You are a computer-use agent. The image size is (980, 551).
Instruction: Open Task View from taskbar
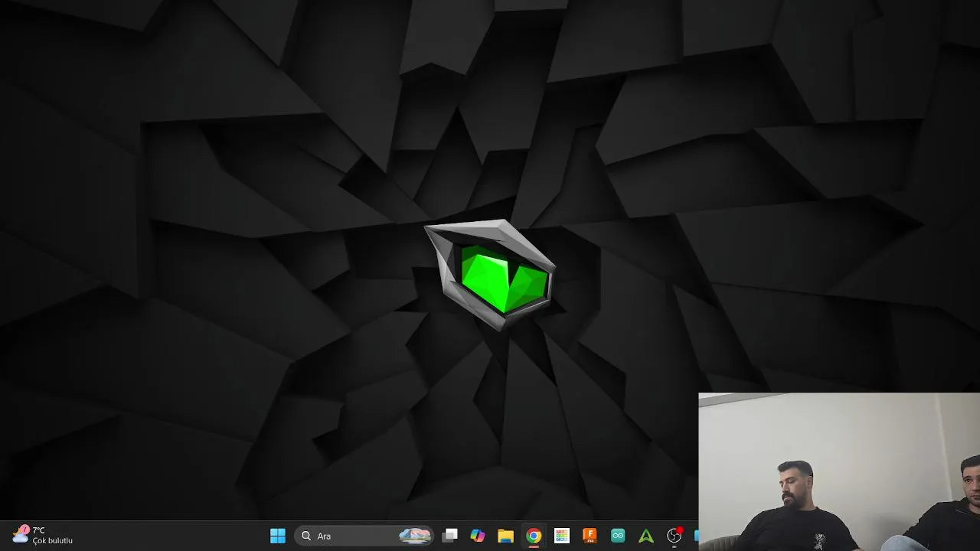(450, 536)
